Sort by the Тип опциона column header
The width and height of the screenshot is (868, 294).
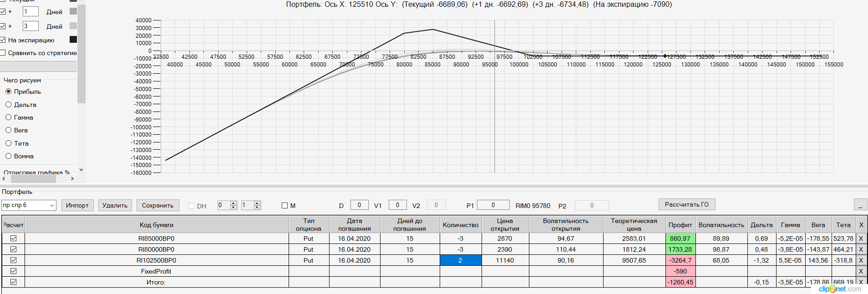point(309,225)
